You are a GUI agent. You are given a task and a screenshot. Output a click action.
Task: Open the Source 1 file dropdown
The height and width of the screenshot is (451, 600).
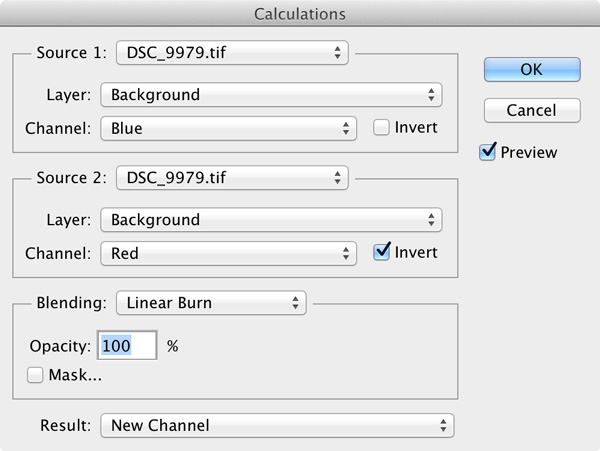point(232,52)
